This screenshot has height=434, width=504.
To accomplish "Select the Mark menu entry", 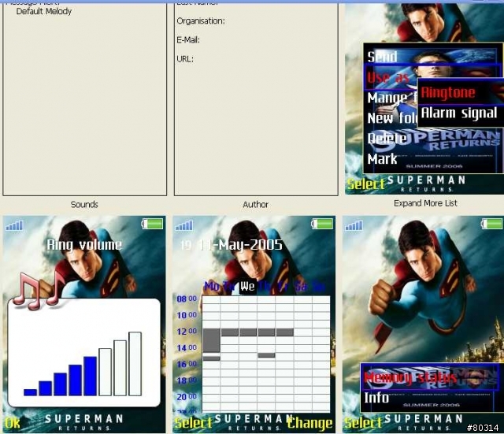I will (382, 159).
